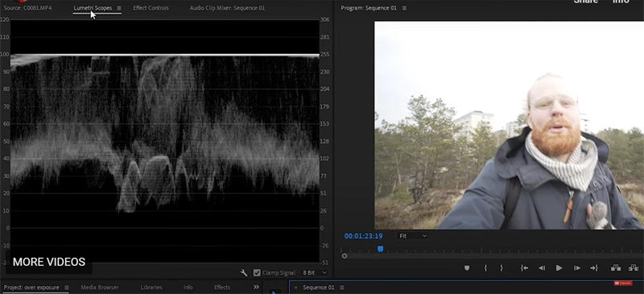Open the Audio Clip Mixer: Sequence 01 tab
Image resolution: width=644 pixels, height=294 pixels.
227,8
